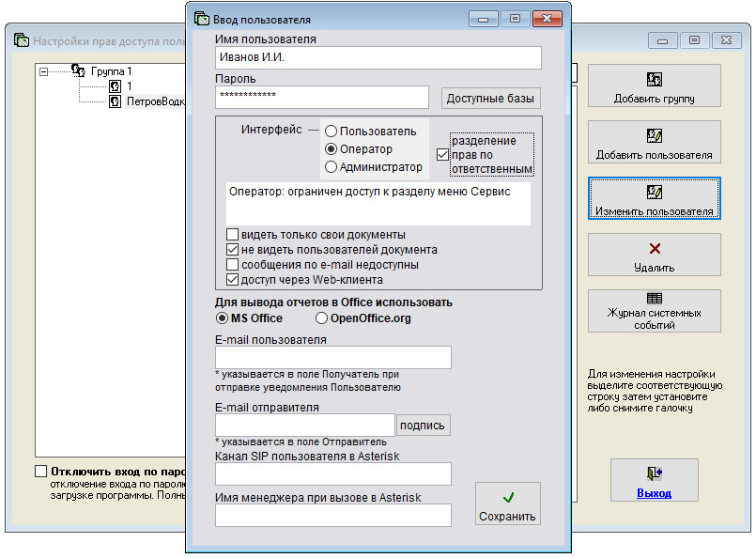The width and height of the screenshot is (756, 558).
Task: Close the Ввод пользователя dialog
Action: click(548, 19)
